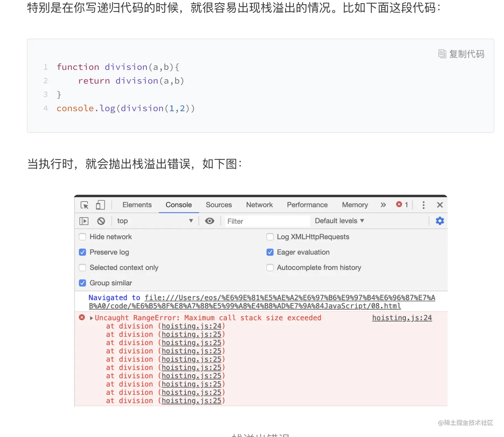Clear the console with the ban icon
Image resolution: width=504 pixels, height=437 pixels.
coord(101,221)
